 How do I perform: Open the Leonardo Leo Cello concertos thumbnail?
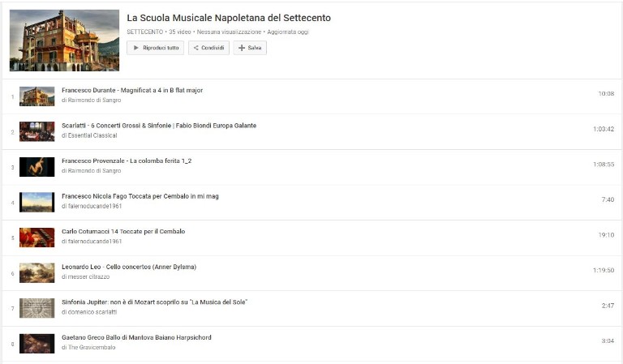point(37,273)
